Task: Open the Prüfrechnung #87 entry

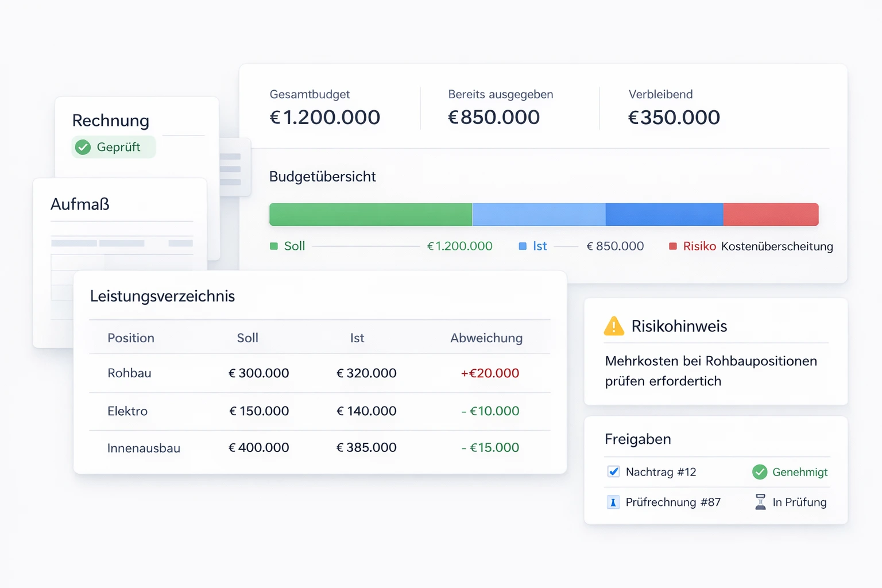Action: point(673,502)
